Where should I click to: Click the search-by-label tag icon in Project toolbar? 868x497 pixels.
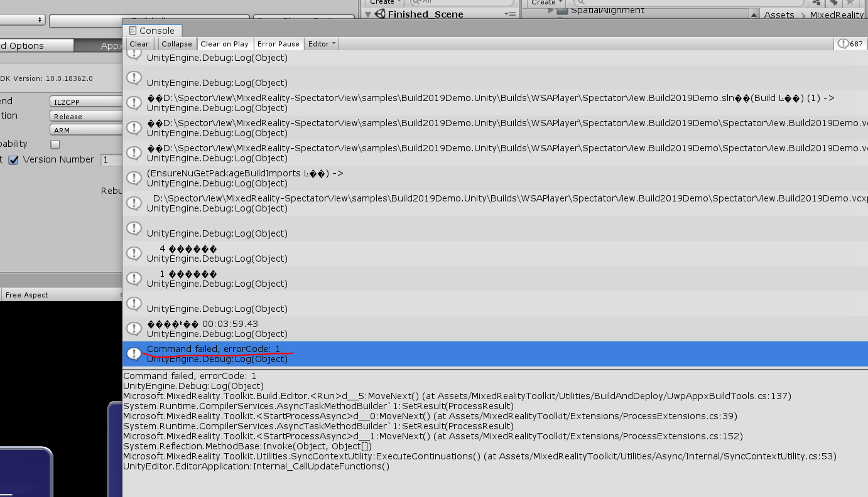(x=833, y=3)
